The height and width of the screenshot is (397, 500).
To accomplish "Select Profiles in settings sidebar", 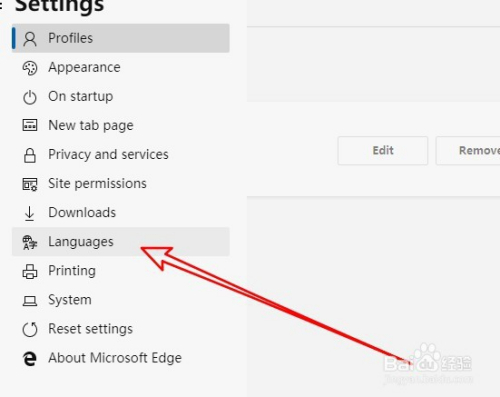I will pyautogui.click(x=121, y=38).
